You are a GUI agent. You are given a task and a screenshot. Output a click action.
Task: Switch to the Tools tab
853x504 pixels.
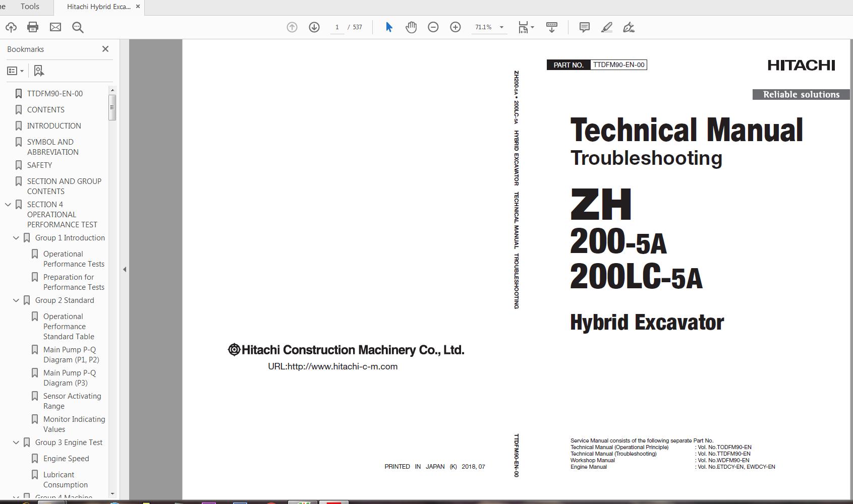[30, 7]
